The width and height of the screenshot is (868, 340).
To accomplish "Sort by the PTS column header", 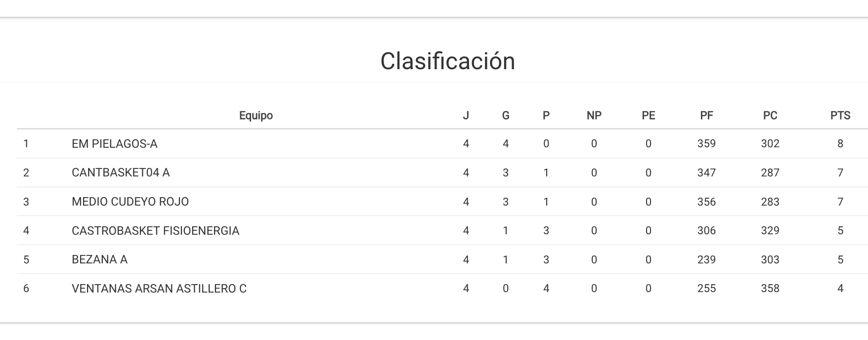I will click(840, 116).
